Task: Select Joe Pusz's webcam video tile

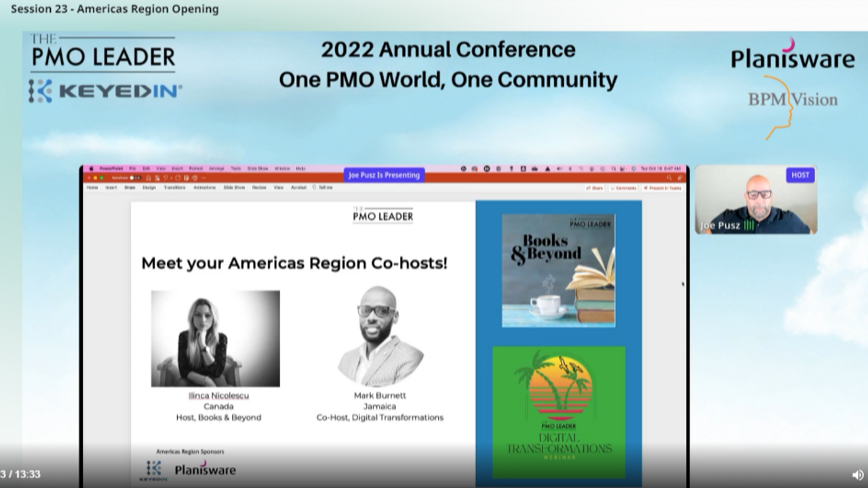Action: click(755, 200)
